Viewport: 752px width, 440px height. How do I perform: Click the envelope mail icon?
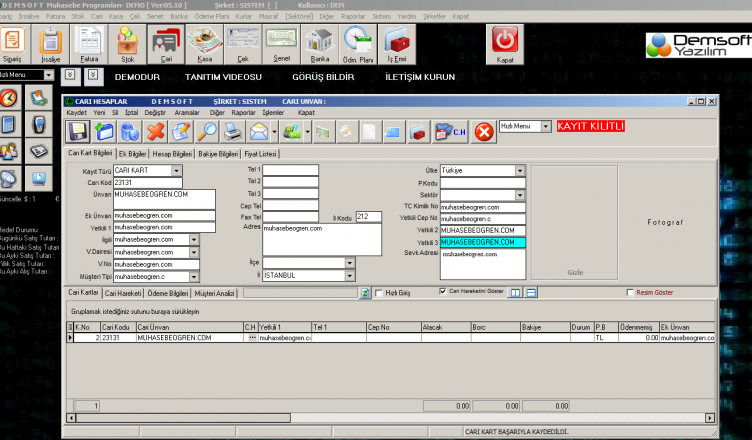(259, 131)
